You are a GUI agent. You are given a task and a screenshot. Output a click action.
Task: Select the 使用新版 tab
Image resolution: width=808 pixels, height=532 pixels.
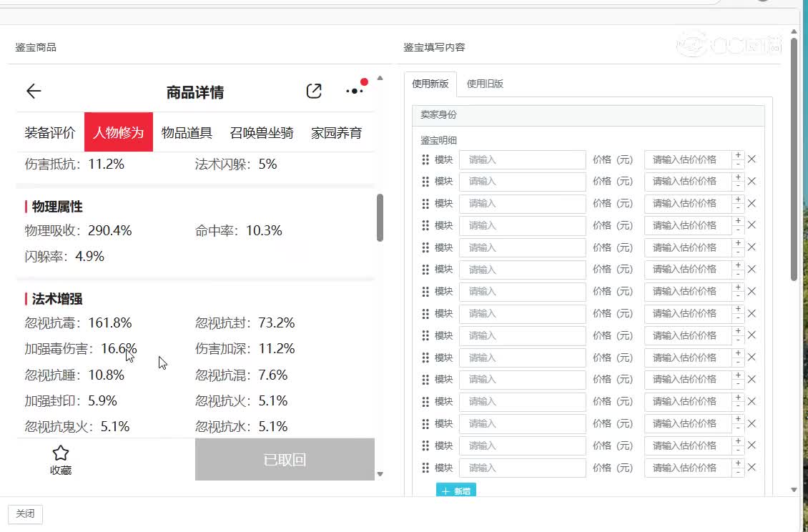[x=430, y=84]
